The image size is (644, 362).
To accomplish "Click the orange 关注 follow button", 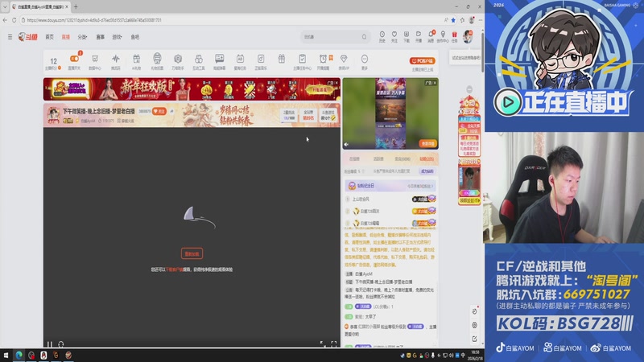I will coord(159,111).
